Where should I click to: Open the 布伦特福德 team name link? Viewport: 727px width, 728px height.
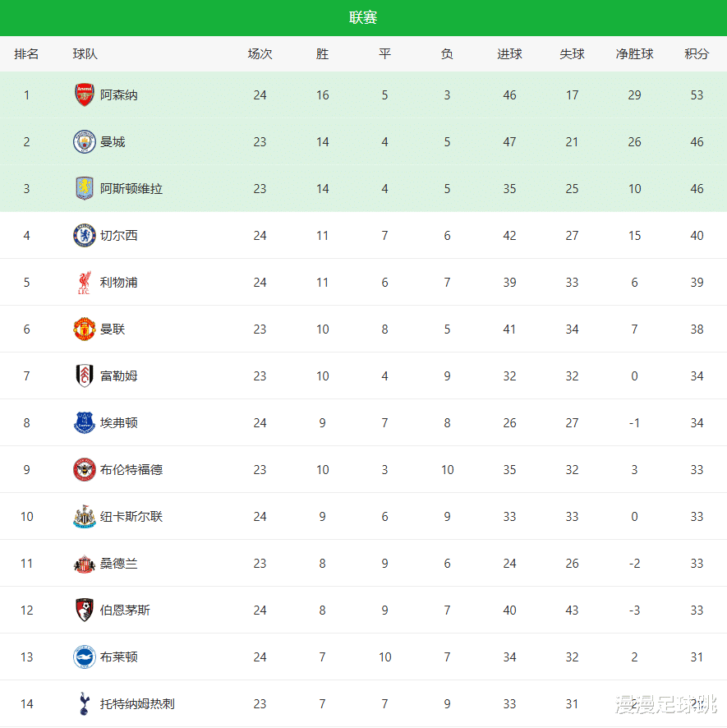coord(131,470)
